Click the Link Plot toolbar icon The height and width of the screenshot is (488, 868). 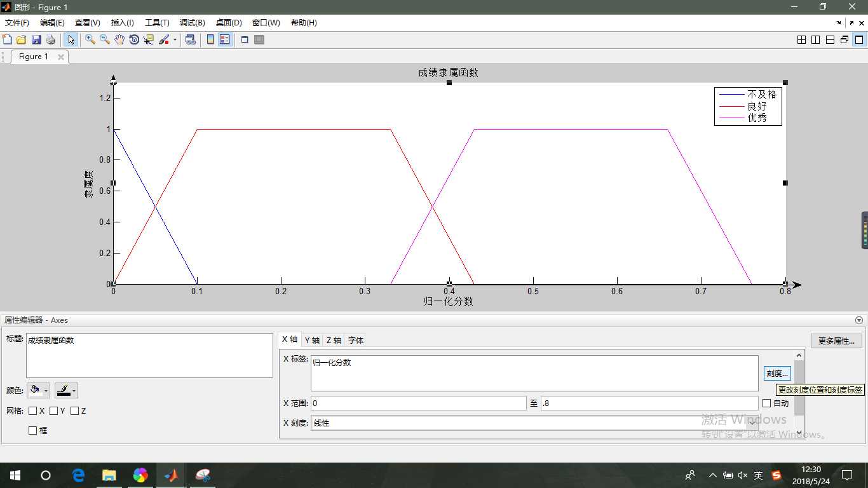pos(190,39)
